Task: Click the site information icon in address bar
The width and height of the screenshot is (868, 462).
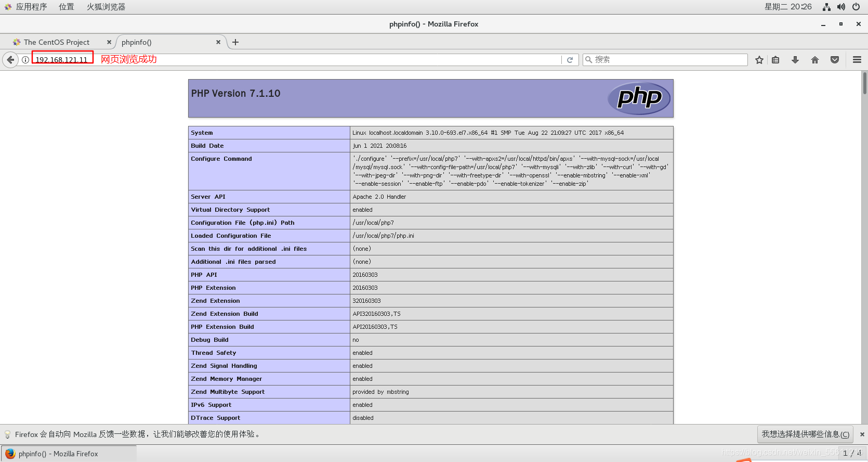Action: [x=25, y=60]
